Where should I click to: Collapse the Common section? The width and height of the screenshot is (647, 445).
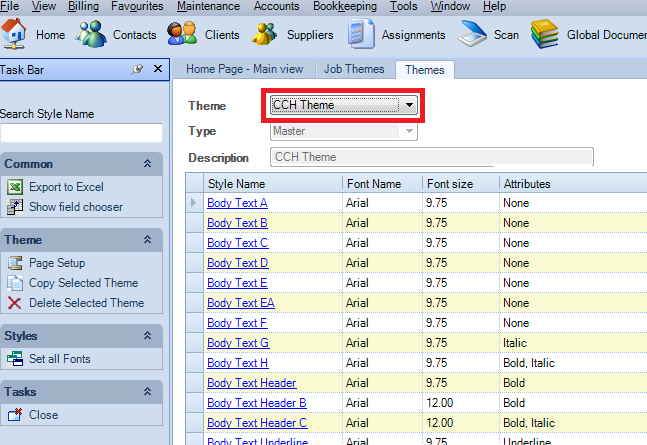[147, 164]
